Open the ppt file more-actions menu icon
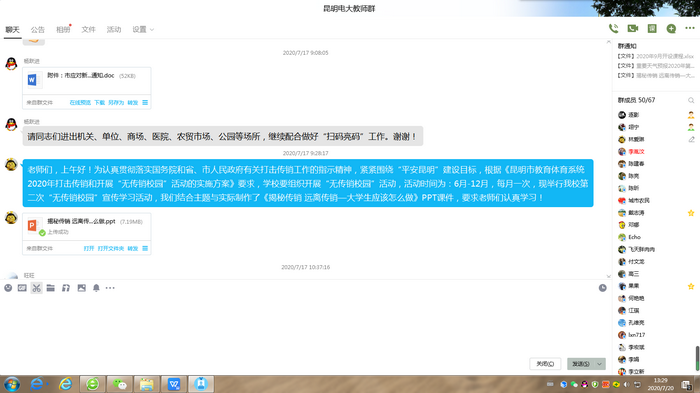This screenshot has width=700, height=393. pyautogui.click(x=145, y=248)
